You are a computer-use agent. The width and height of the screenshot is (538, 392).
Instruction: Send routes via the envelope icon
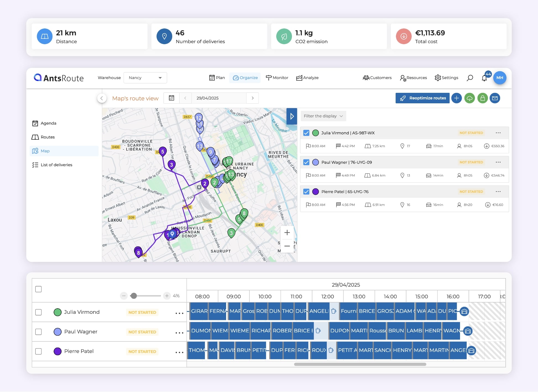click(x=495, y=98)
